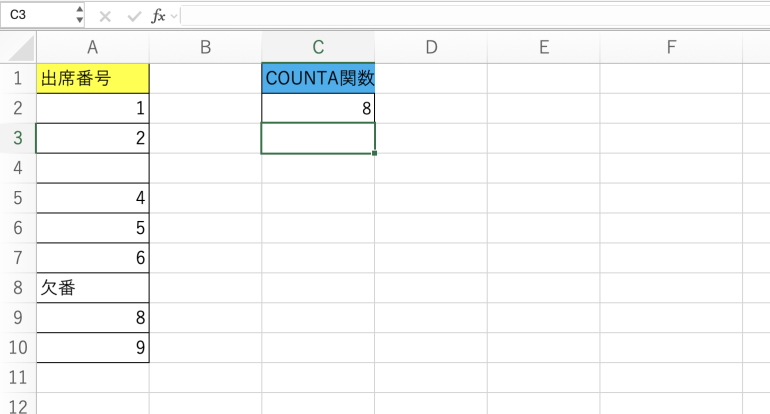The width and height of the screenshot is (770, 414).
Task: Select column C header
Action: click(x=318, y=46)
